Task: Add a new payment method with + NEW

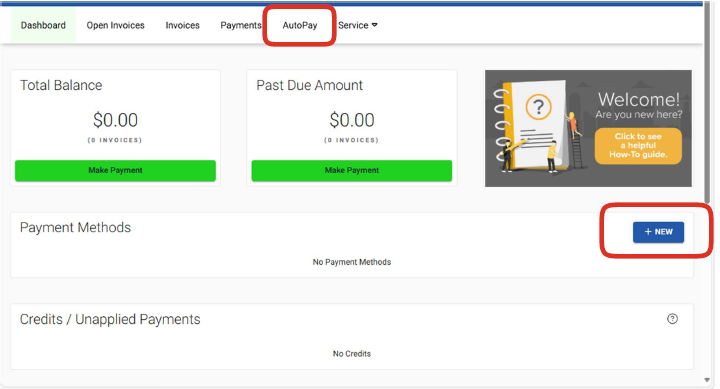Action: (x=658, y=232)
